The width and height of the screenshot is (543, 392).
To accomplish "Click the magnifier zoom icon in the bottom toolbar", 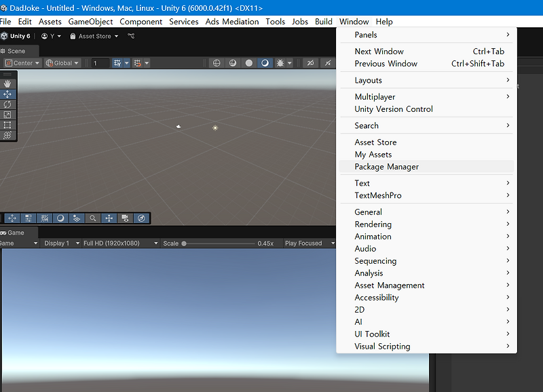I will [x=92, y=218].
